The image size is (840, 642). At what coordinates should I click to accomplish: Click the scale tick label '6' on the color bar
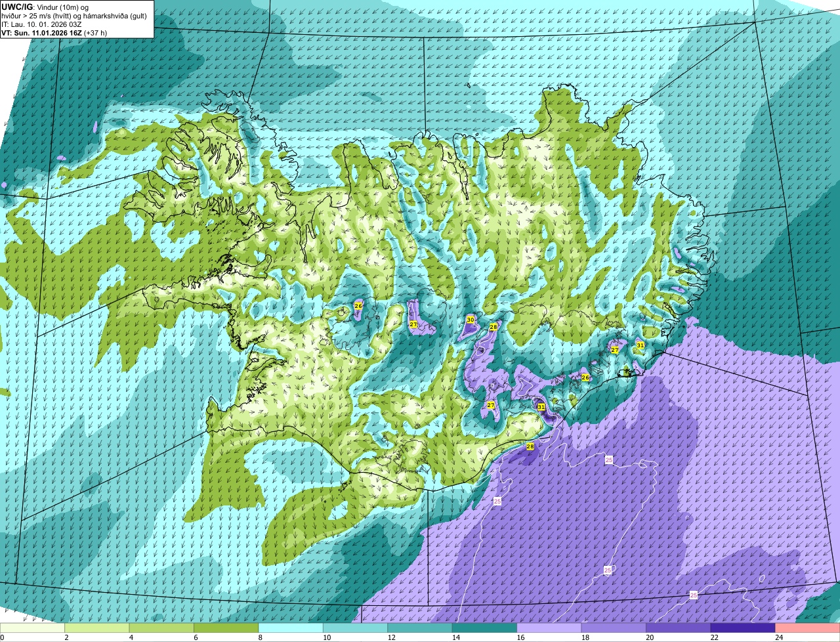pos(195,637)
